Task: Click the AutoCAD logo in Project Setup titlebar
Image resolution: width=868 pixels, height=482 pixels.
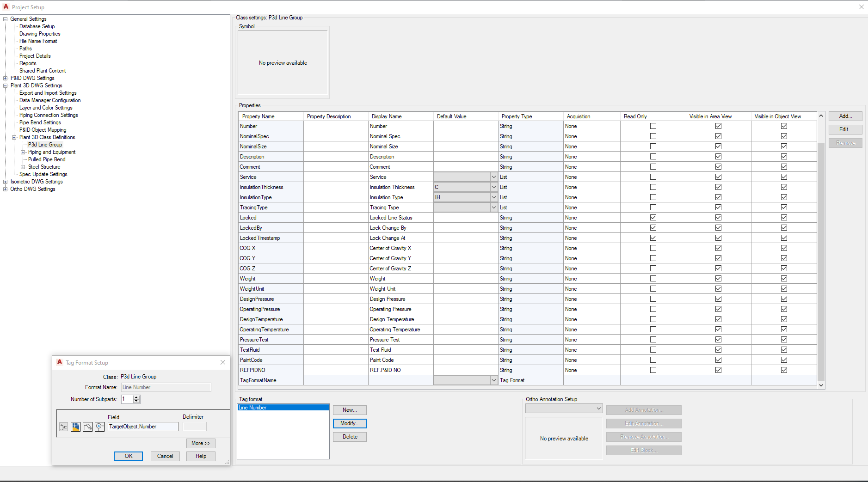Action: [x=7, y=7]
